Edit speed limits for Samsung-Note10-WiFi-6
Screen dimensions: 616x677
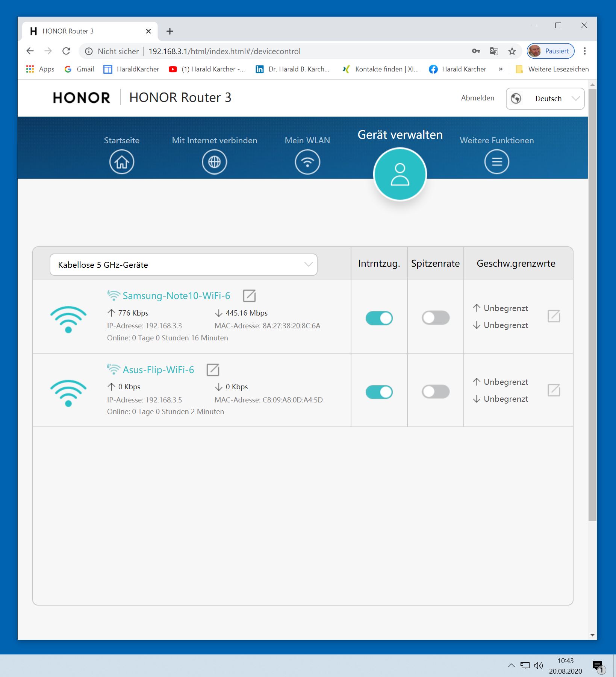(554, 316)
